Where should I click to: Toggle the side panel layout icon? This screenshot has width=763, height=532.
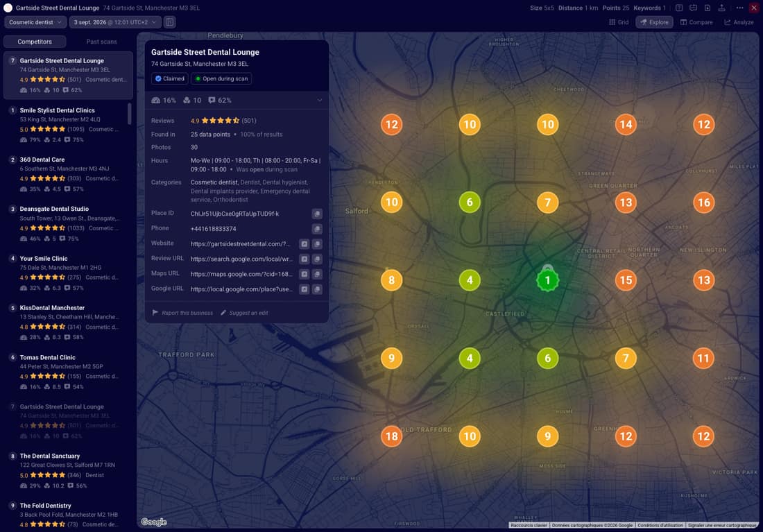169,22
